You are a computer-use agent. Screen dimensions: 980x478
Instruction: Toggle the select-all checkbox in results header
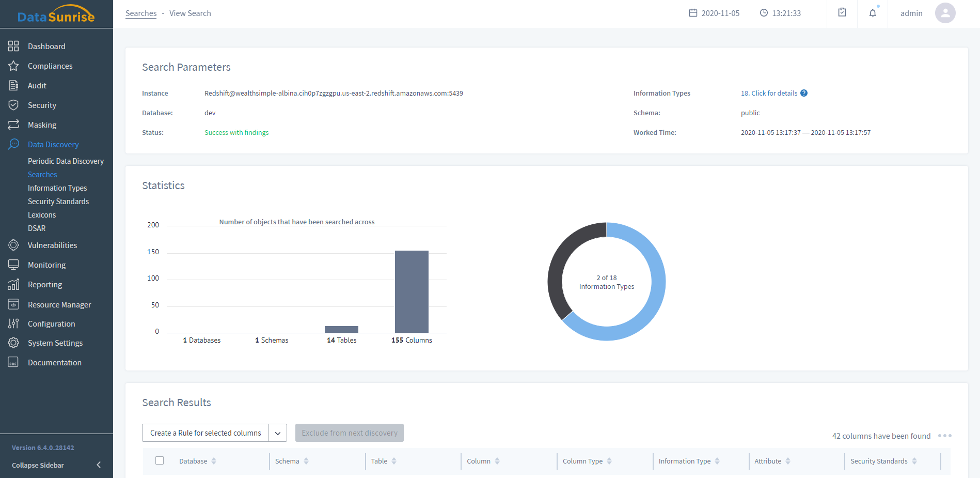(x=160, y=460)
